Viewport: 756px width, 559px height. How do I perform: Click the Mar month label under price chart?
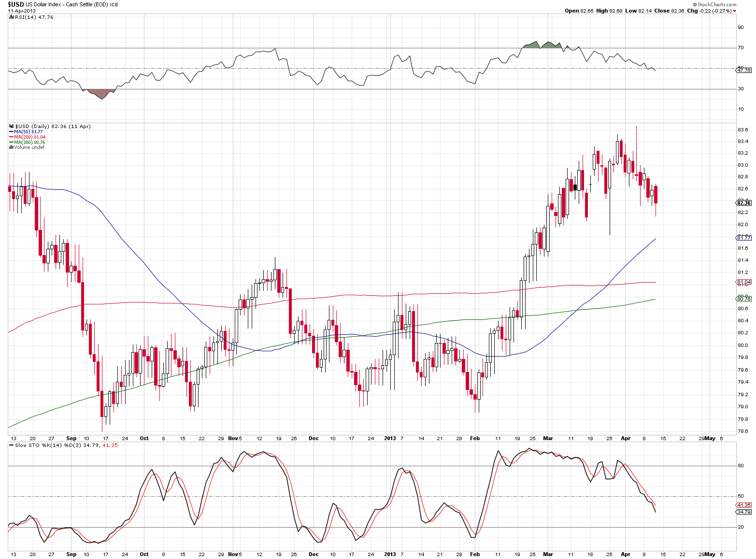click(548, 438)
